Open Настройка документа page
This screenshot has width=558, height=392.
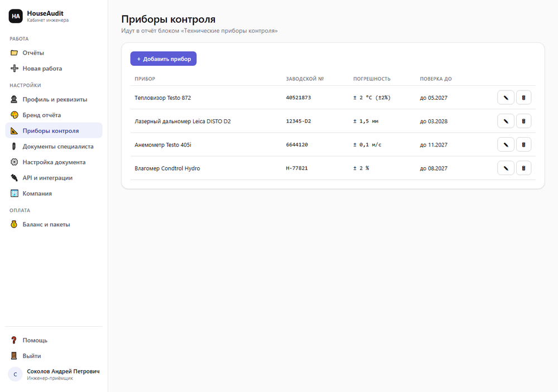(x=54, y=162)
